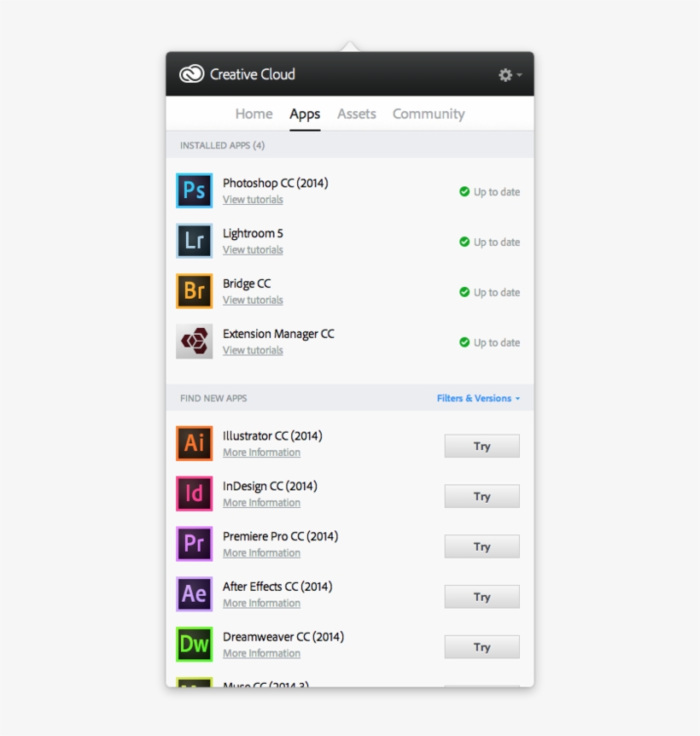Open View tutorials under Extension Manager CC
700x736 pixels.
pyautogui.click(x=253, y=350)
